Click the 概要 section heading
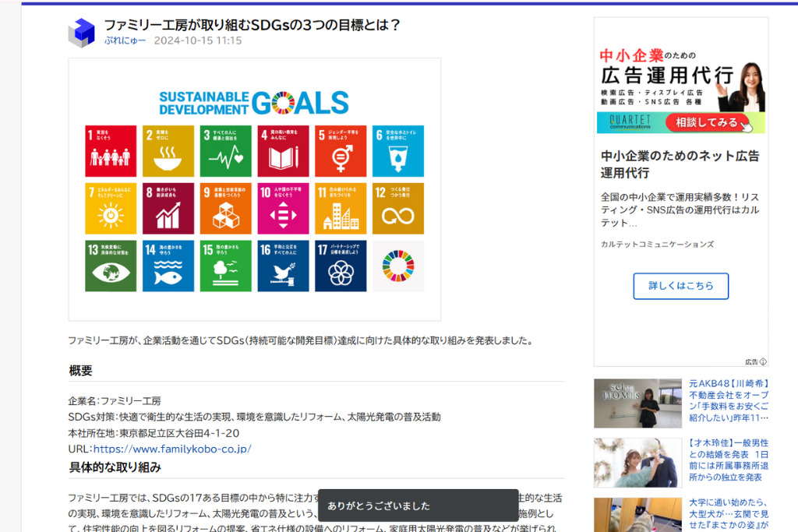 click(80, 370)
